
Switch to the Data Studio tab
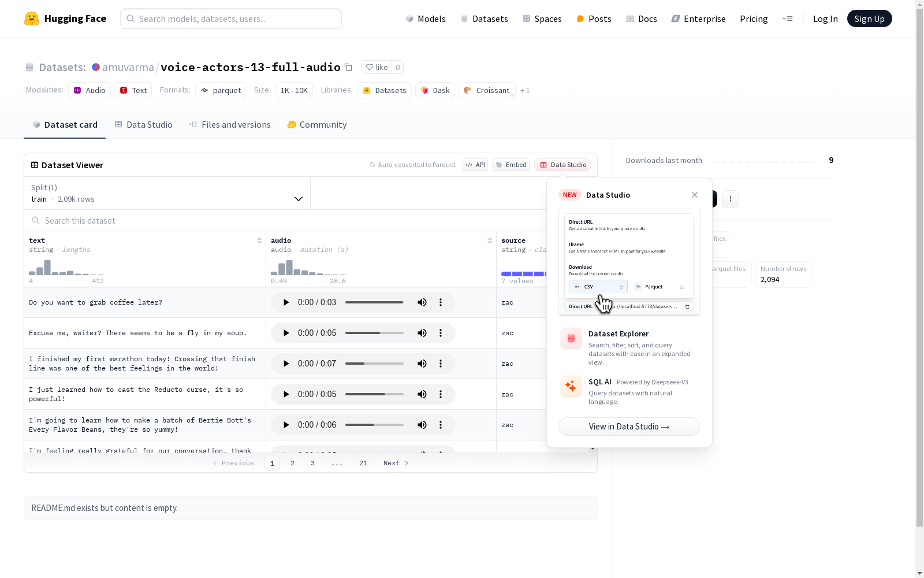(x=143, y=125)
